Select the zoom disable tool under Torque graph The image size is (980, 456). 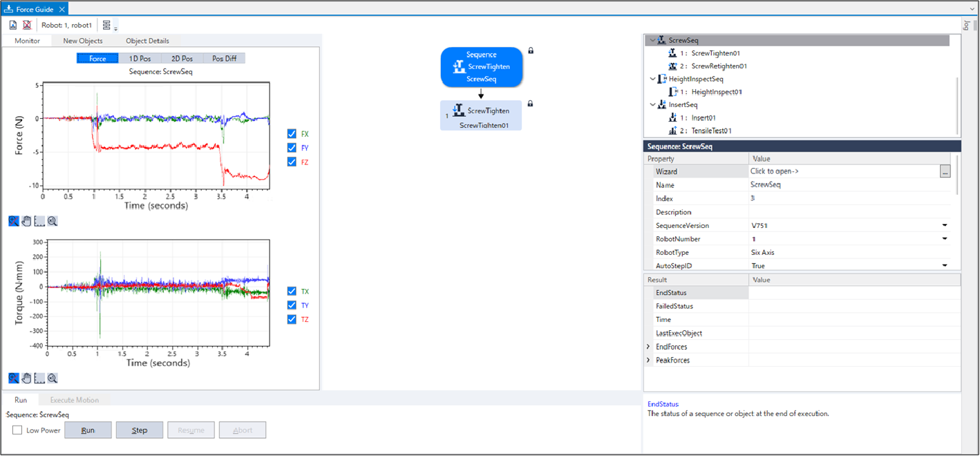click(x=14, y=378)
